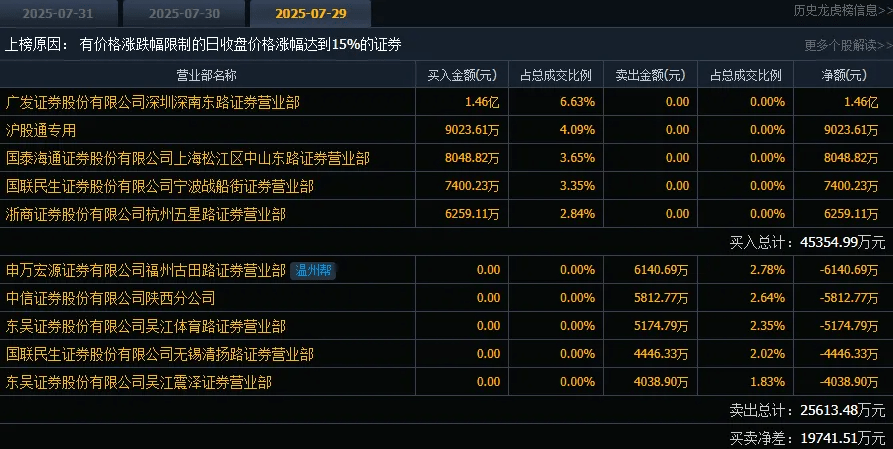This screenshot has width=893, height=449.
Task: Open the 历史龙虎榜信息>> link
Action: (x=843, y=10)
